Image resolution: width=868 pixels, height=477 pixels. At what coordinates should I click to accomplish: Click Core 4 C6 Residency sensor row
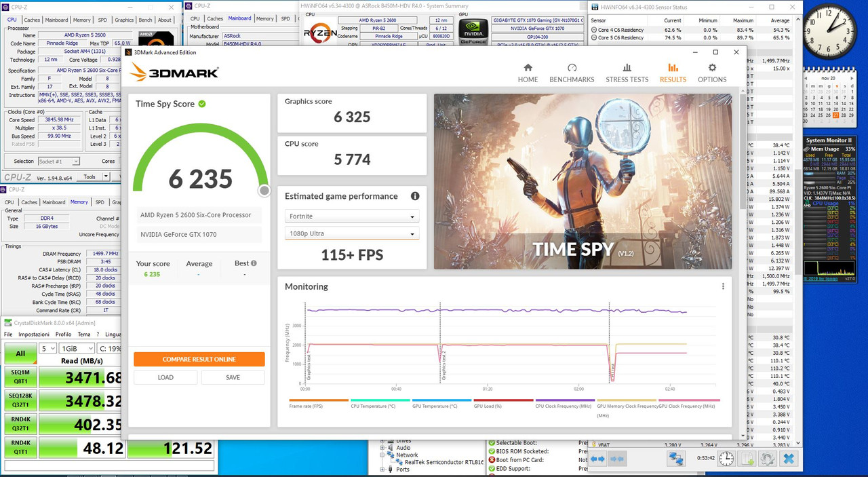(x=690, y=30)
